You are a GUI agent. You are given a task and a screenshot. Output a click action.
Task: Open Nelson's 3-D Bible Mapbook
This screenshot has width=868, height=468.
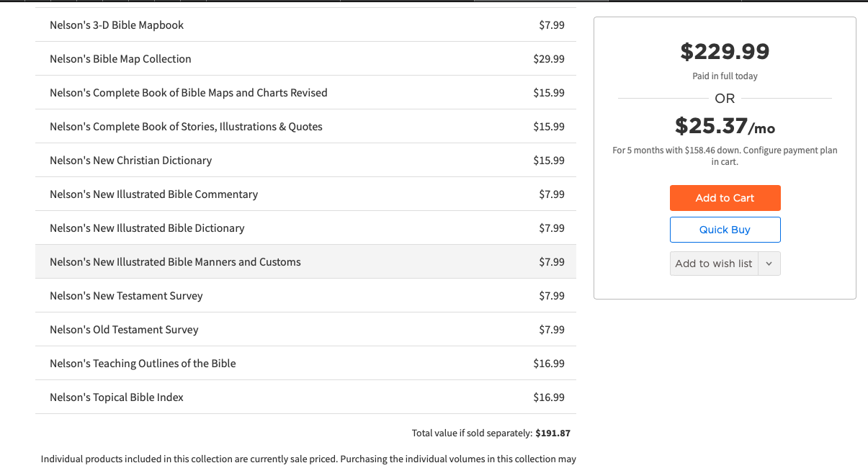click(117, 25)
